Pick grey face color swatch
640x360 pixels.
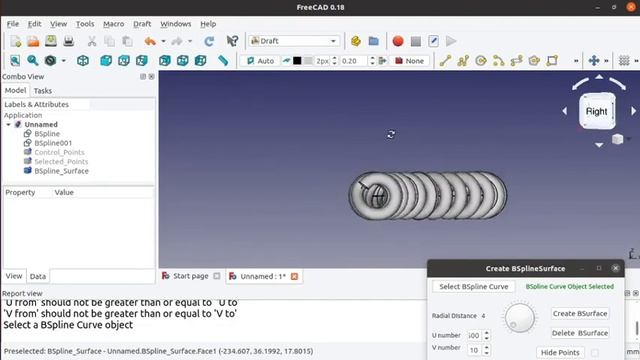tap(309, 61)
